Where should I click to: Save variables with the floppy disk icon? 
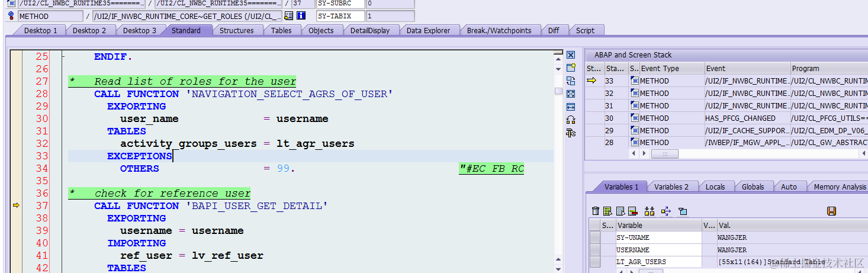(831, 211)
